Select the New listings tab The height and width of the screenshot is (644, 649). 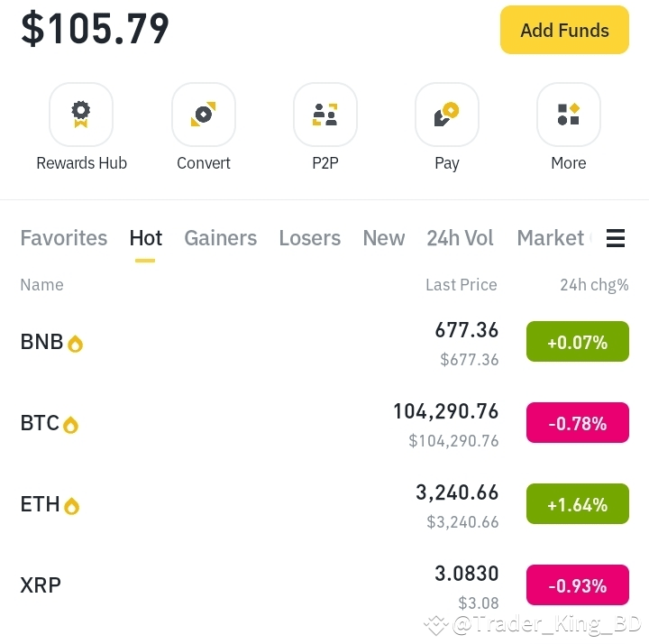coord(384,238)
